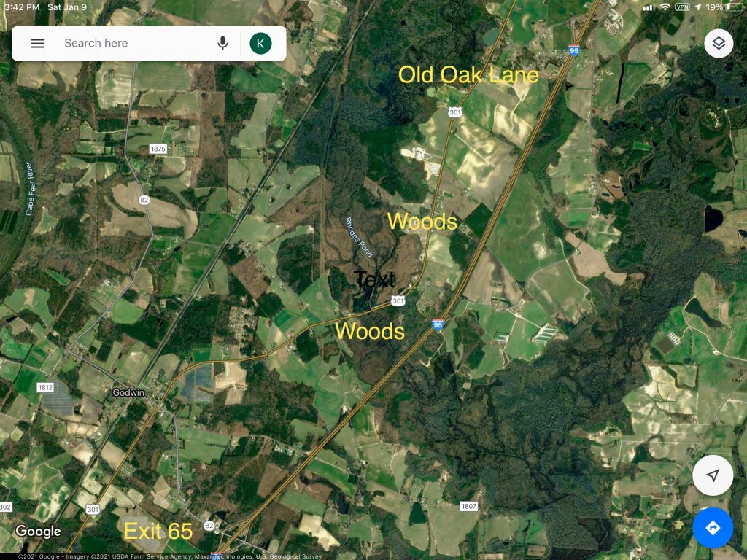
Task: Tap the 1812 road number marker
Action: coord(45,387)
